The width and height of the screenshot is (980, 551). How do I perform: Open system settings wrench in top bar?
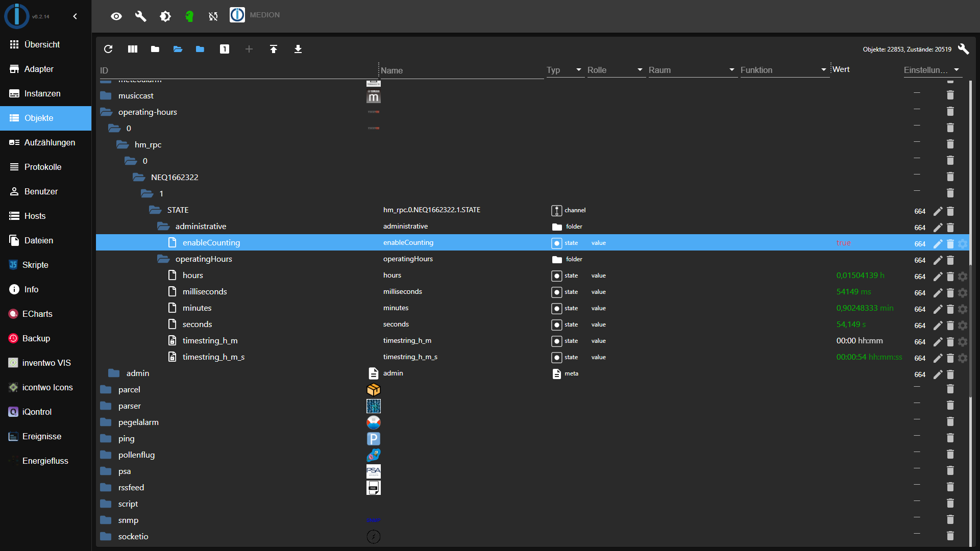[141, 16]
